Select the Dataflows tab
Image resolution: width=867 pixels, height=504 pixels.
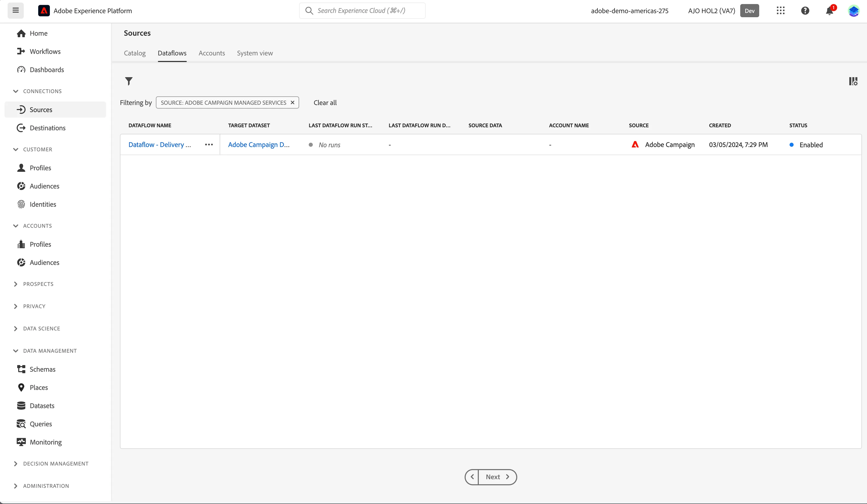pos(172,53)
